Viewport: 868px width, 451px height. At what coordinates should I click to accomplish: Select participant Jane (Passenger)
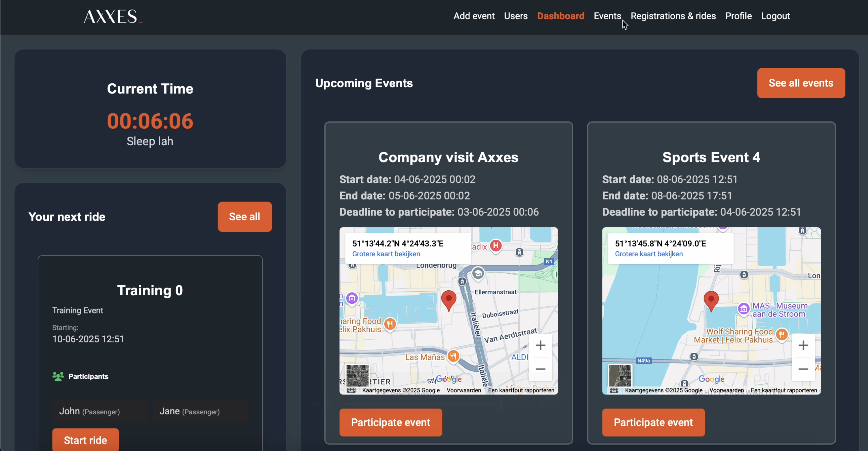[x=200, y=411]
